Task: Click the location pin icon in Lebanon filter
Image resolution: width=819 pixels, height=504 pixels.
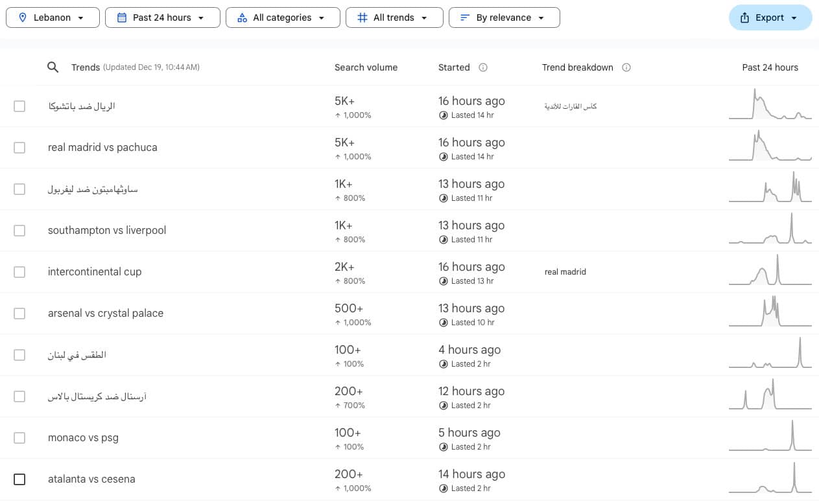Action: pos(21,17)
